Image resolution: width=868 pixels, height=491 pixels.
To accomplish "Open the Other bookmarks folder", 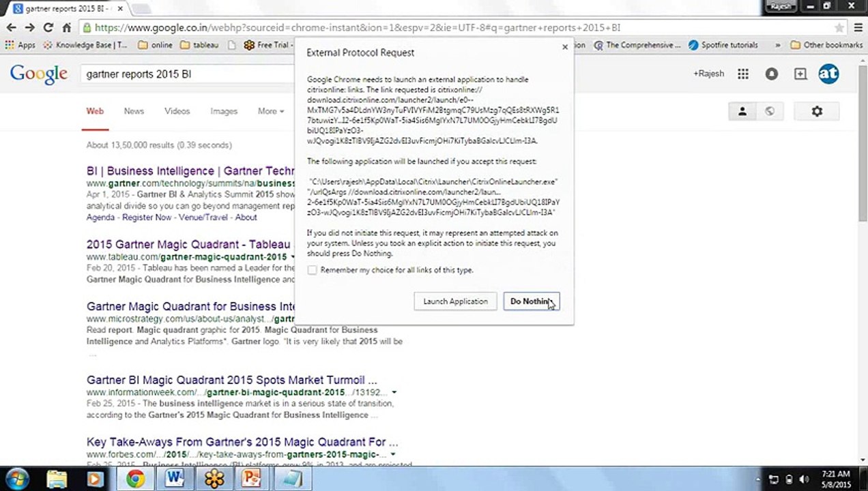I will (x=826, y=45).
